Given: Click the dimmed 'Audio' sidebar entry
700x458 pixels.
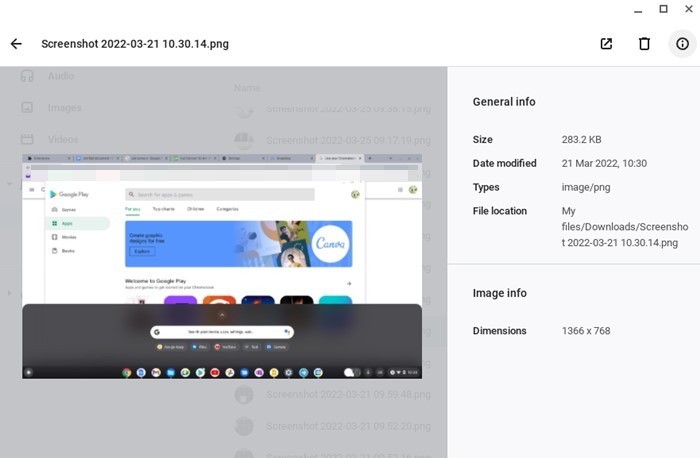Looking at the screenshot, I should (48, 76).
